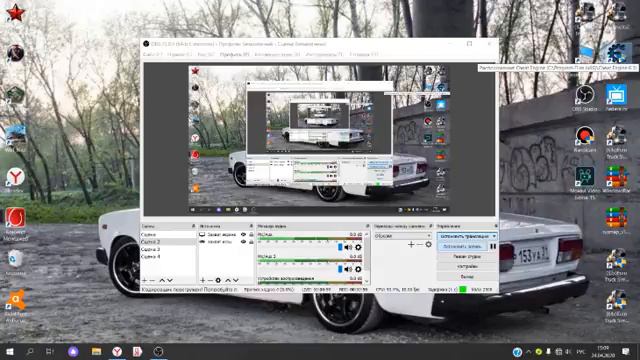Open the Профиль menu in OBS

tap(234, 54)
